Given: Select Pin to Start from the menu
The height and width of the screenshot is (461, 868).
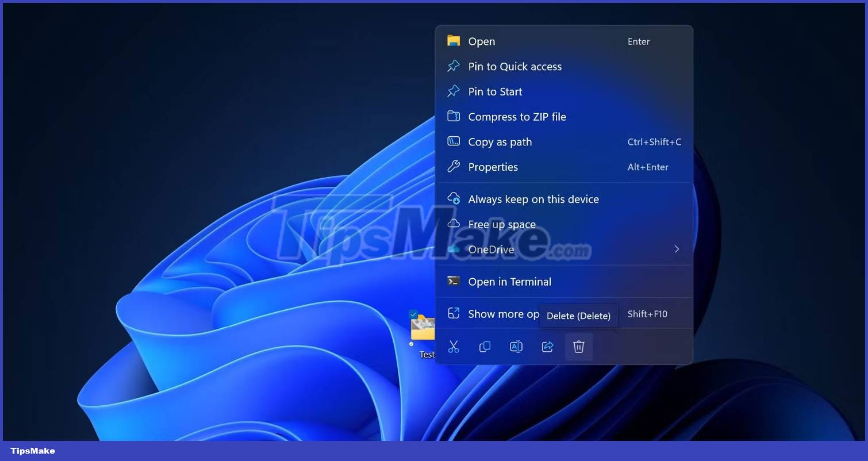Looking at the screenshot, I should pyautogui.click(x=495, y=91).
